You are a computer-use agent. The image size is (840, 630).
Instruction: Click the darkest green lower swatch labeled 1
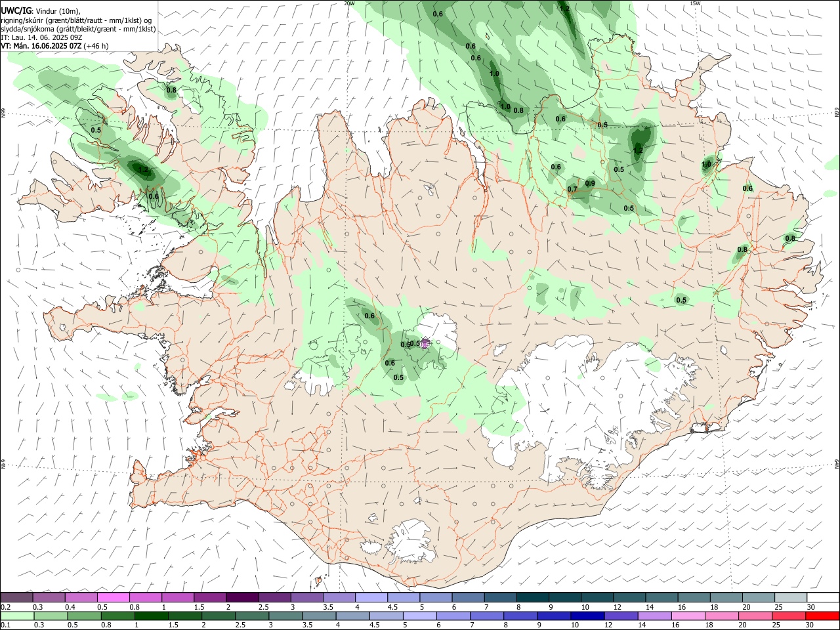pyautogui.click(x=150, y=616)
